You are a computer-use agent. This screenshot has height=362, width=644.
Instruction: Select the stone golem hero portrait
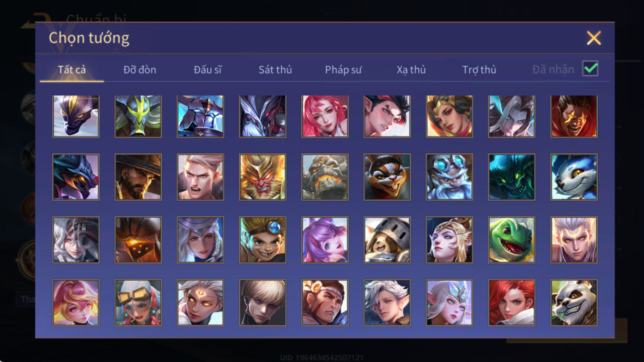coord(325,177)
